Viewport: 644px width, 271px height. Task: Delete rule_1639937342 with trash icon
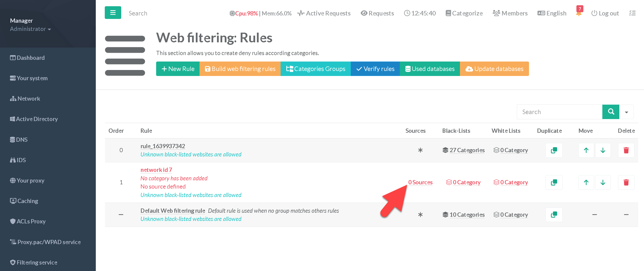click(x=626, y=150)
